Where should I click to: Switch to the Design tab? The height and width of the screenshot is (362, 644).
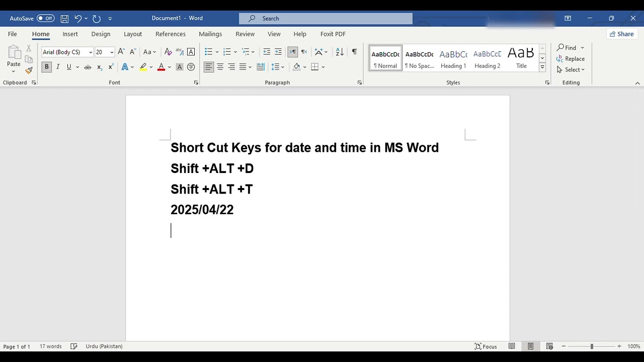(101, 34)
